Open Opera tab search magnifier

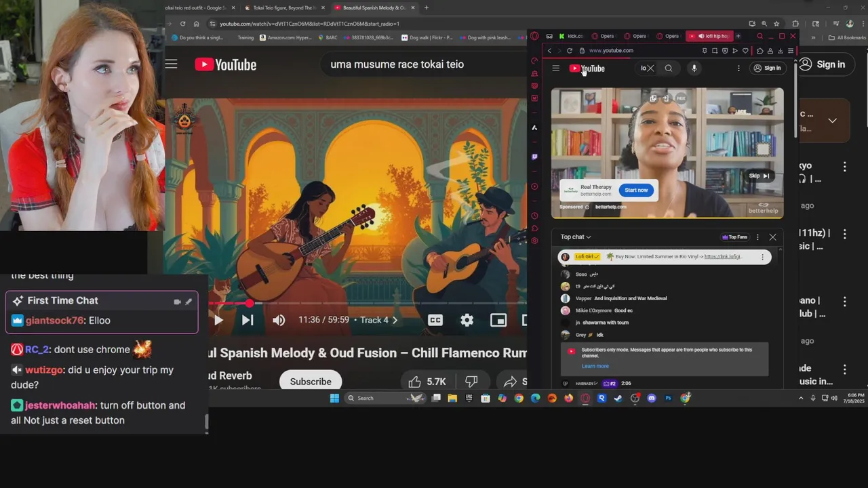[x=759, y=36]
